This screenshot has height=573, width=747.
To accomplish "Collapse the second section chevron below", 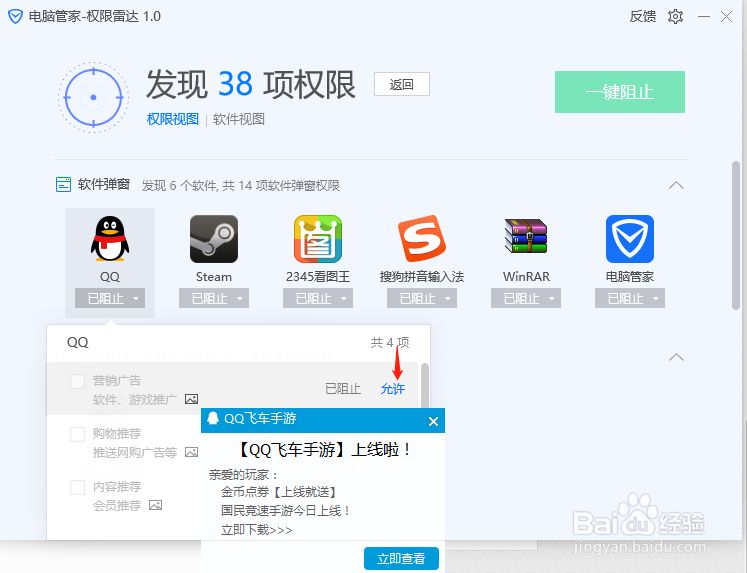I will click(676, 357).
